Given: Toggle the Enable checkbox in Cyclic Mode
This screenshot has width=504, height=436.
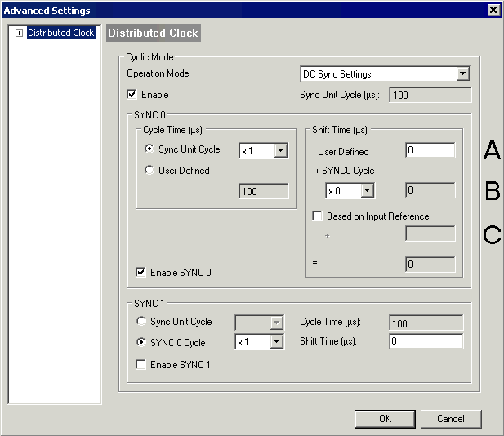Looking at the screenshot, I should pyautogui.click(x=132, y=95).
